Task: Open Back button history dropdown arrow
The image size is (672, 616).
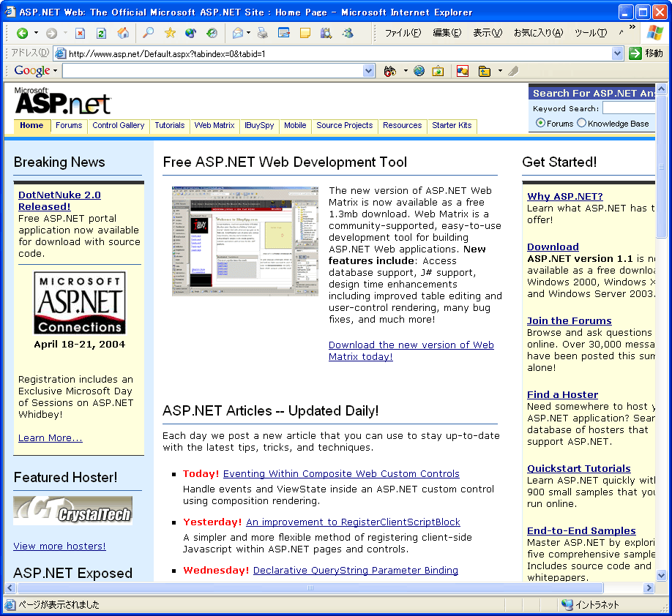Action: click(x=36, y=33)
